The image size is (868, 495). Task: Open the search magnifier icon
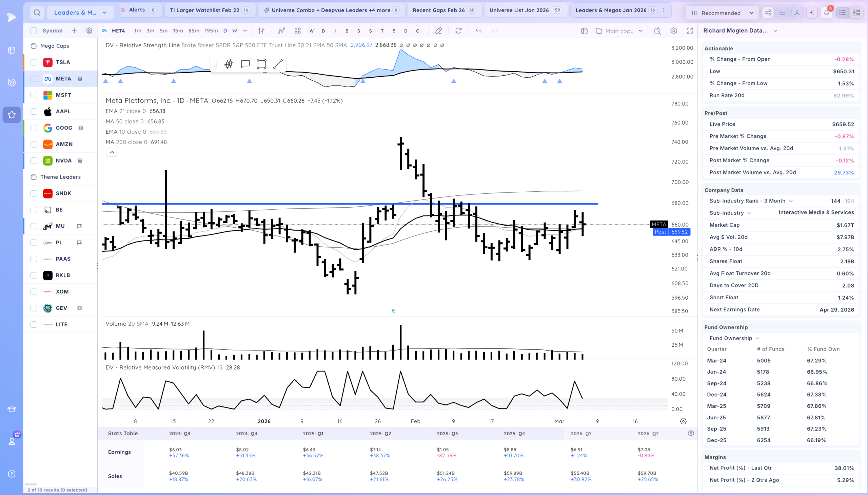[37, 13]
